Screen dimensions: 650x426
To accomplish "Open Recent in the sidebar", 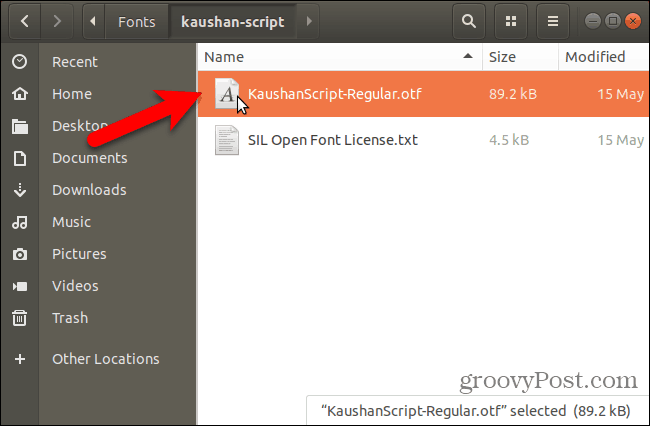I will tap(75, 62).
